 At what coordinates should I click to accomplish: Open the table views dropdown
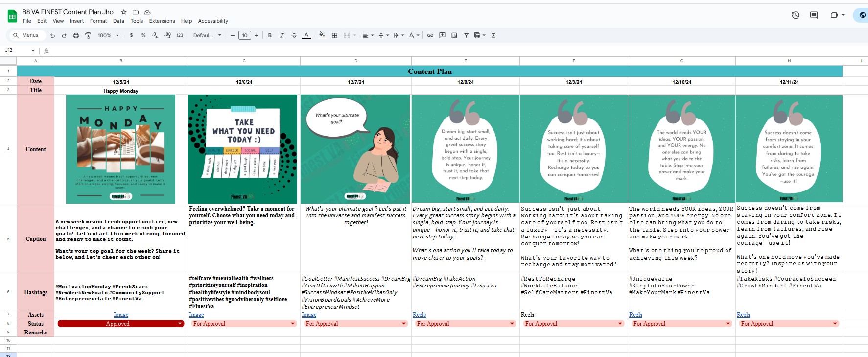pyautogui.click(x=480, y=35)
